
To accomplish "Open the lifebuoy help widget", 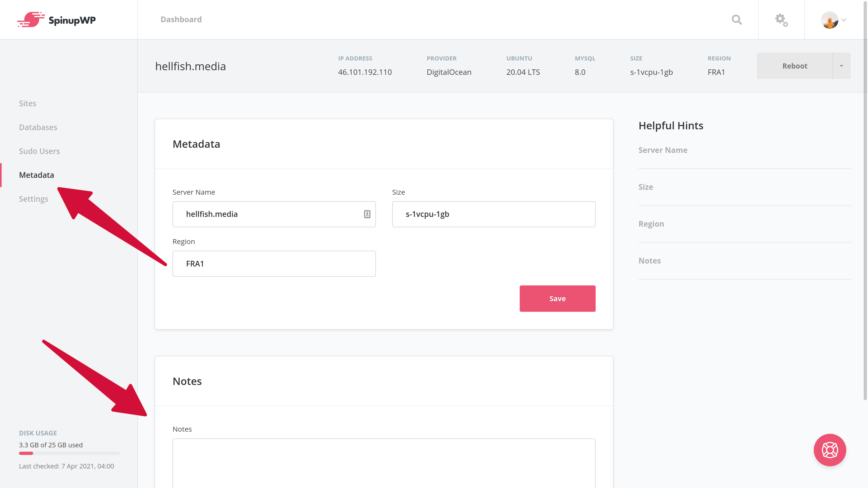I will click(x=829, y=450).
